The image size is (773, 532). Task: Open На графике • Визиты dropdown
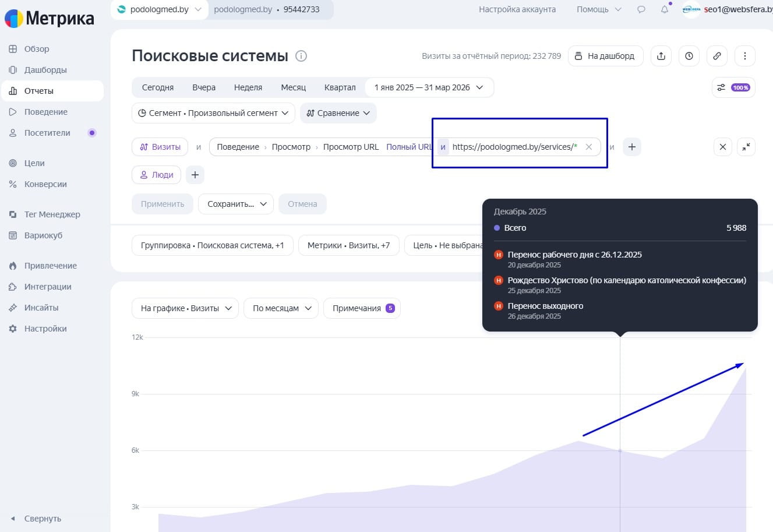[185, 308]
